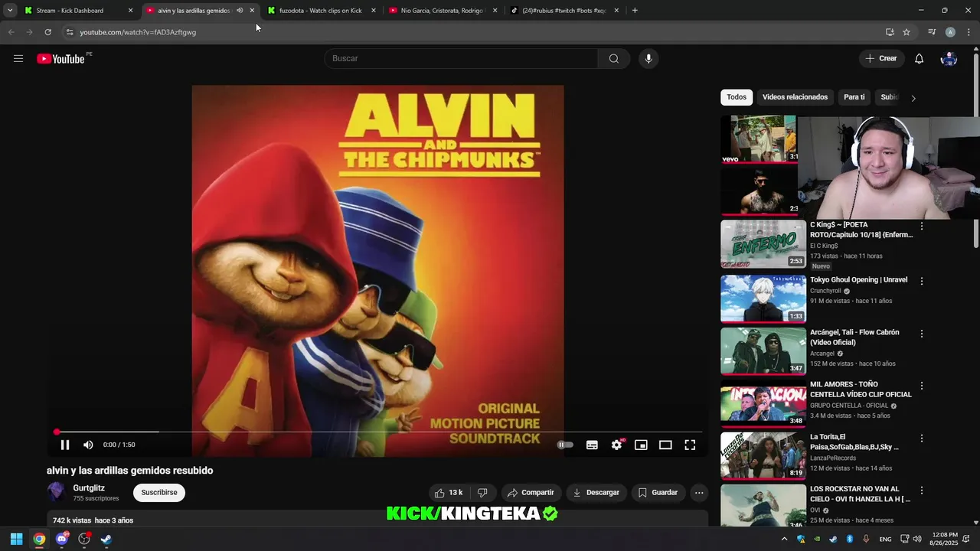Viewport: 980px width, 551px height.
Task: Select the Videos relacionados chip
Action: point(795,97)
